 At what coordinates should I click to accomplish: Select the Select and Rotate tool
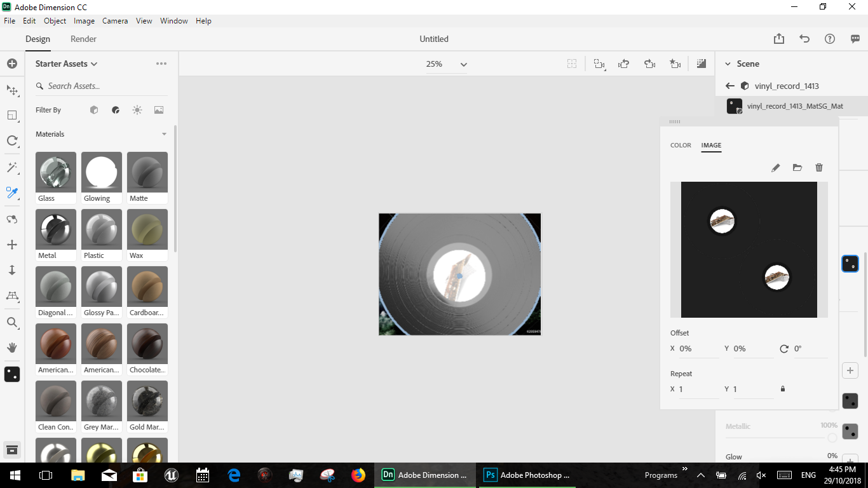pos(12,141)
